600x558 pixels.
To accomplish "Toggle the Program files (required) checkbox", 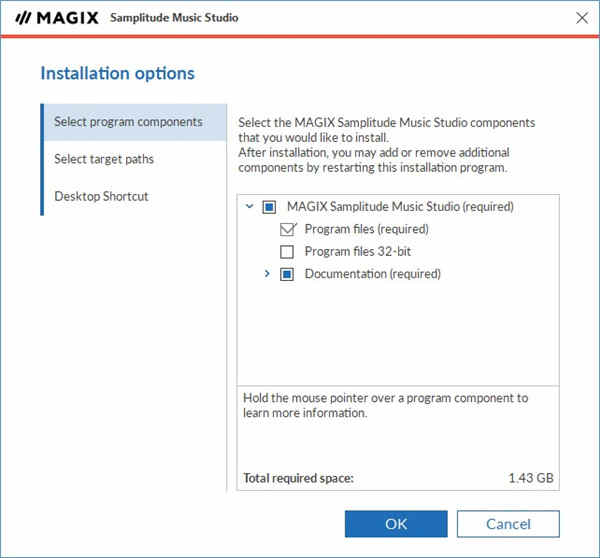I will (287, 229).
